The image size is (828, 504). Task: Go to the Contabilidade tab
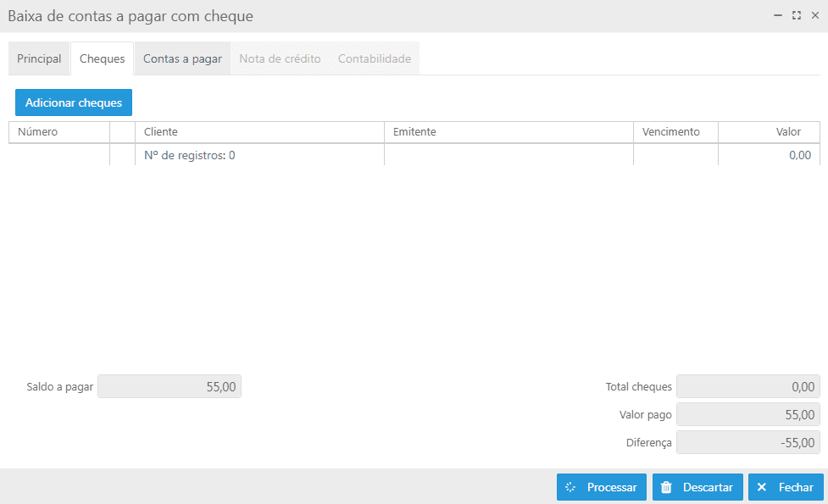[375, 58]
